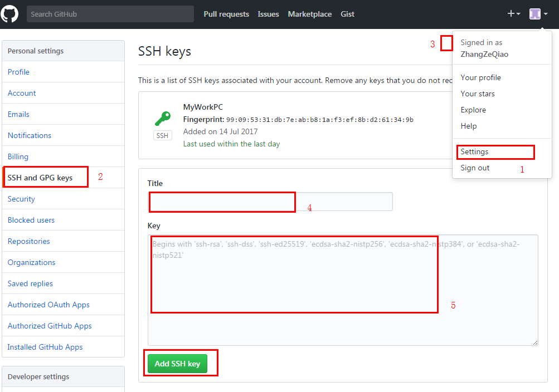Click Sign out in user menu

coord(475,168)
